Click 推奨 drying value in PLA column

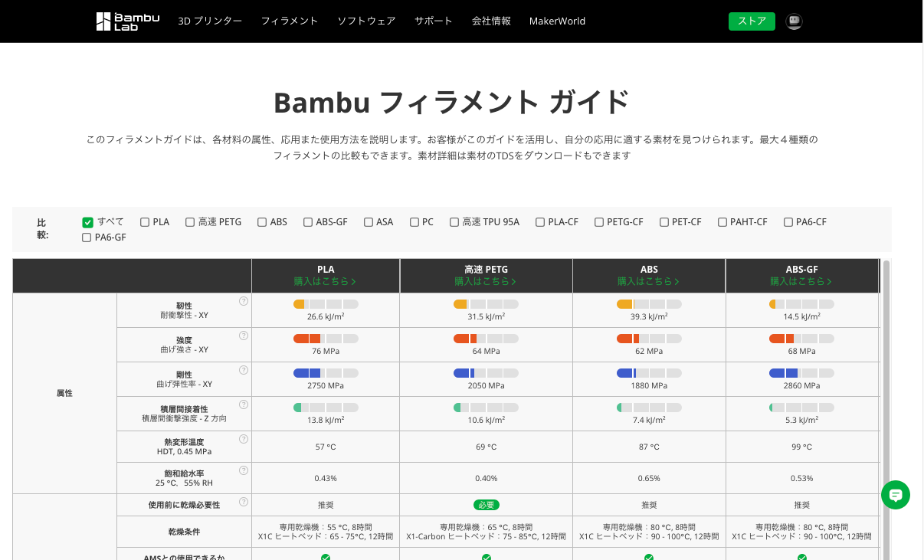click(x=326, y=505)
